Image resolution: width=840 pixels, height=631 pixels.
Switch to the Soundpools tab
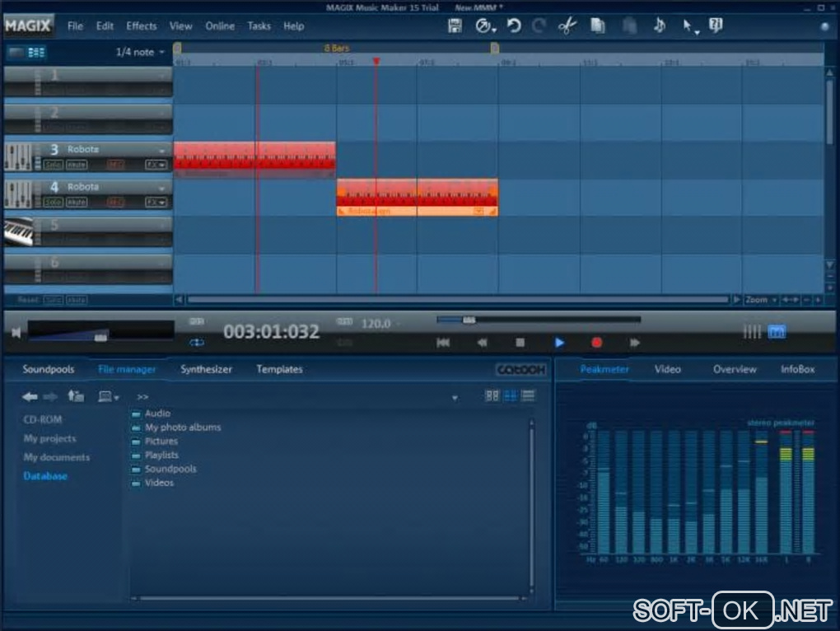point(49,369)
